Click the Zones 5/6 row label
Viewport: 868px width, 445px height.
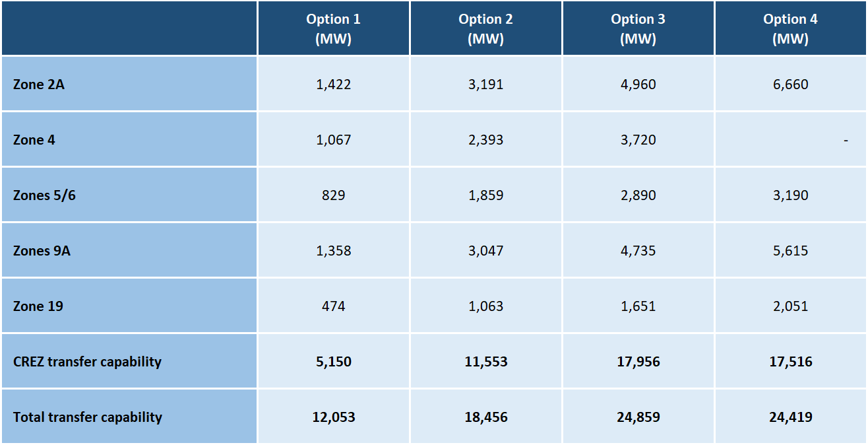point(44,195)
